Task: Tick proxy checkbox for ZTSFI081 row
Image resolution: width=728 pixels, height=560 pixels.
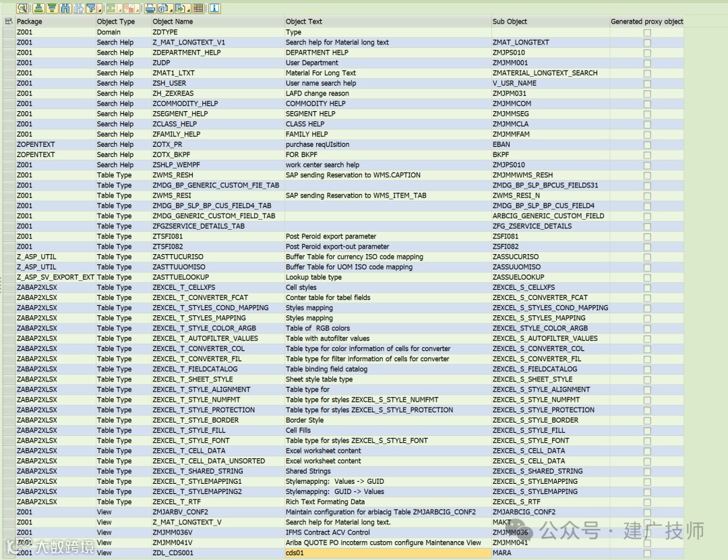Action: 647,237
